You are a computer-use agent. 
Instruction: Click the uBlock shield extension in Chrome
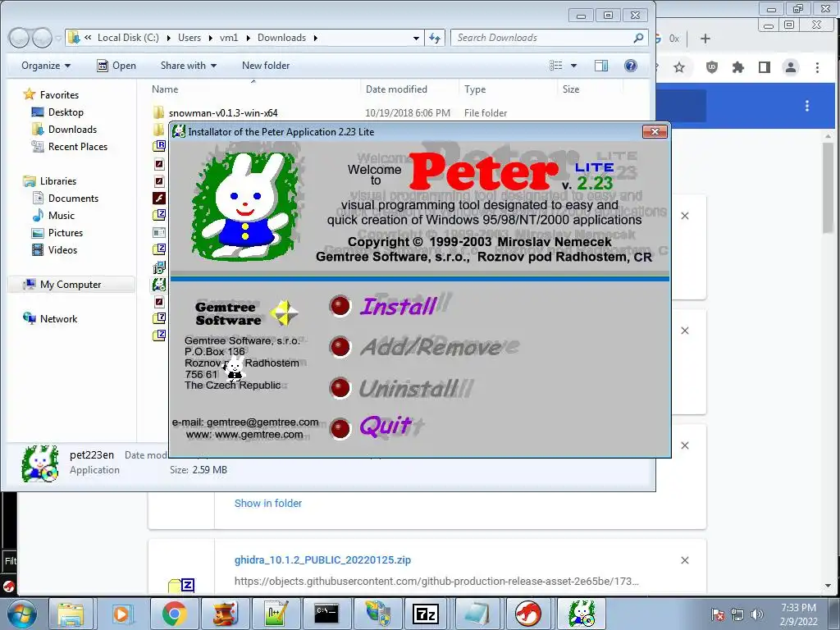[711, 67]
